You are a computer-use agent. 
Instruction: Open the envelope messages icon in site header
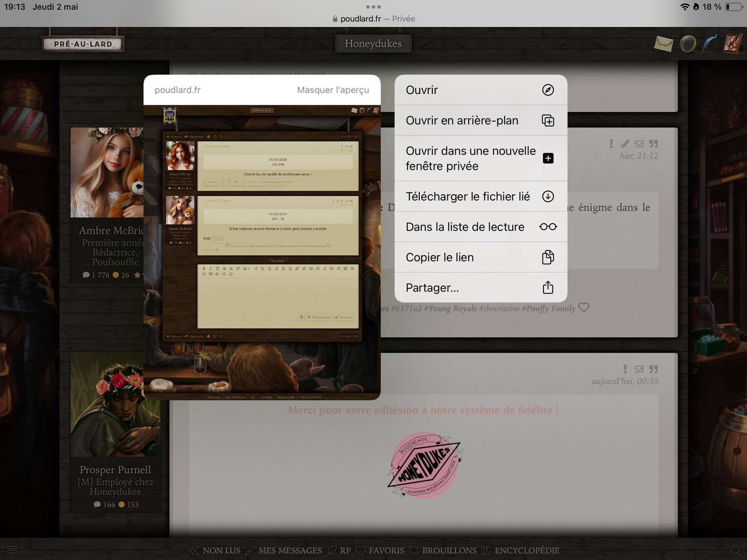click(x=663, y=44)
